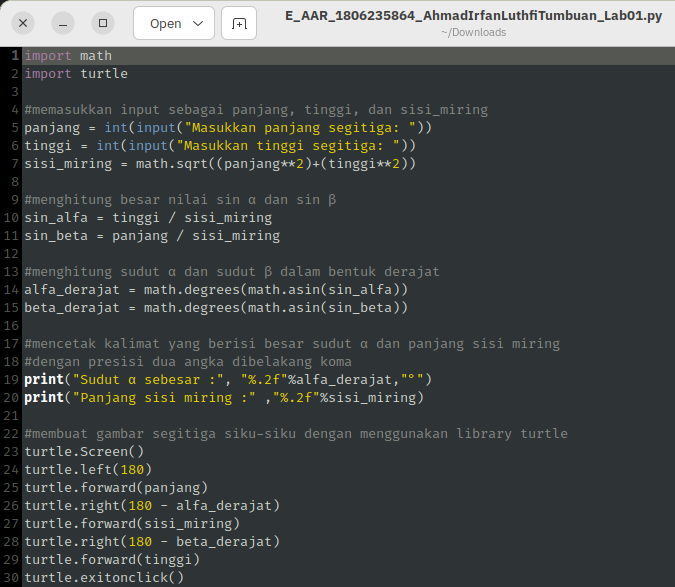
Task: Click the turtle.forward(tinggi) line
Action: 112,560
